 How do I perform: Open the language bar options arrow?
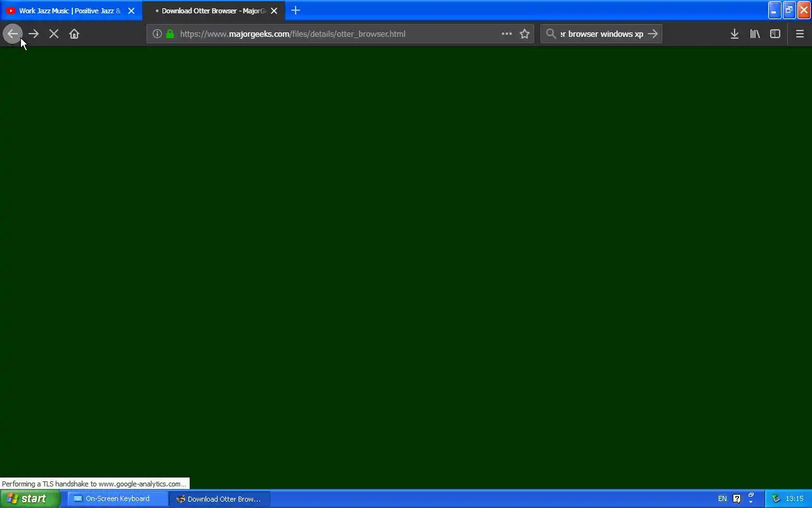pyautogui.click(x=751, y=502)
